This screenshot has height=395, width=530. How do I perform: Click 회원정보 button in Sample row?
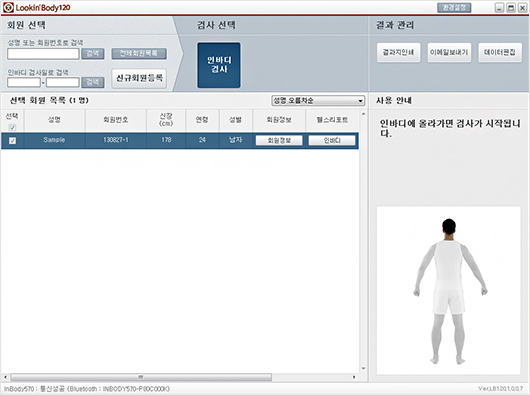coord(279,140)
